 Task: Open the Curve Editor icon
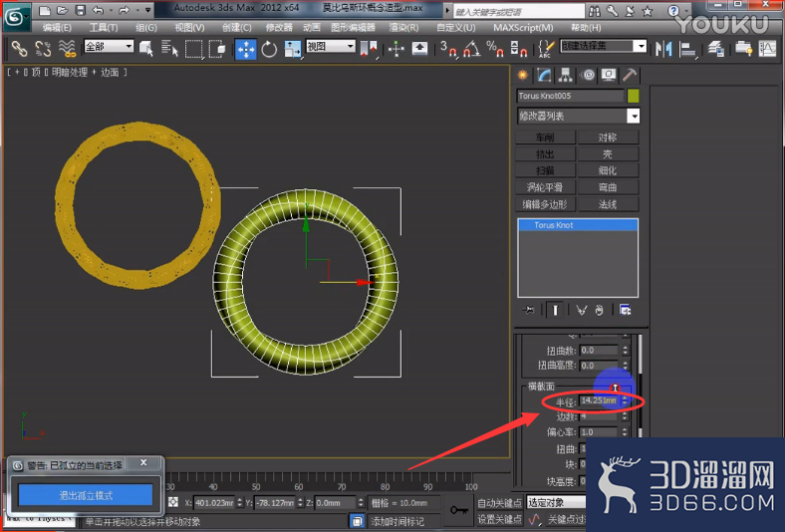pos(767,49)
